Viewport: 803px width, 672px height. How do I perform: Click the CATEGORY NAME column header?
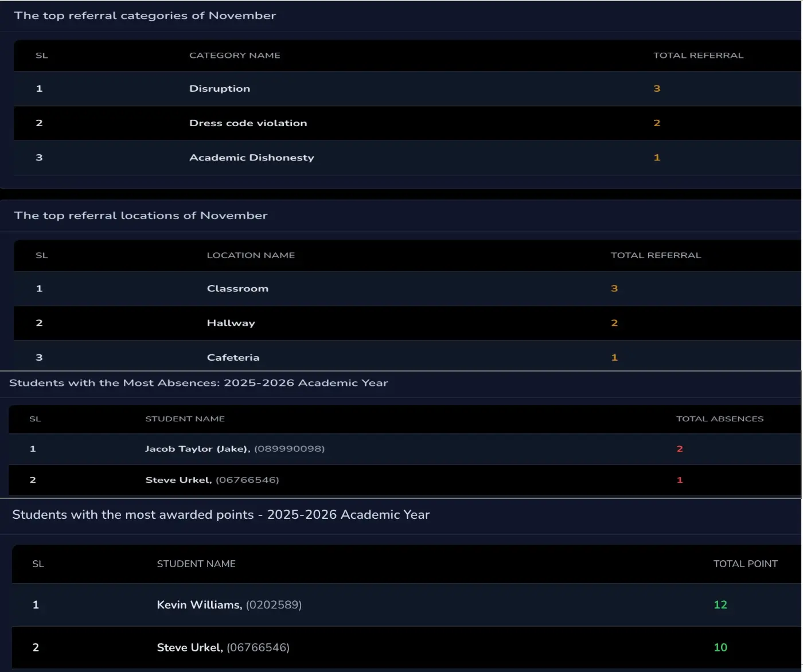(235, 56)
